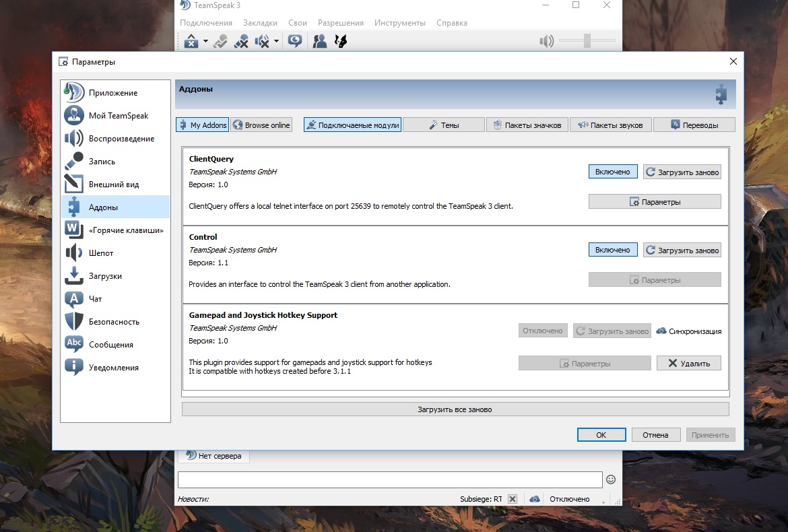Reload the Control plugin

coord(682,250)
